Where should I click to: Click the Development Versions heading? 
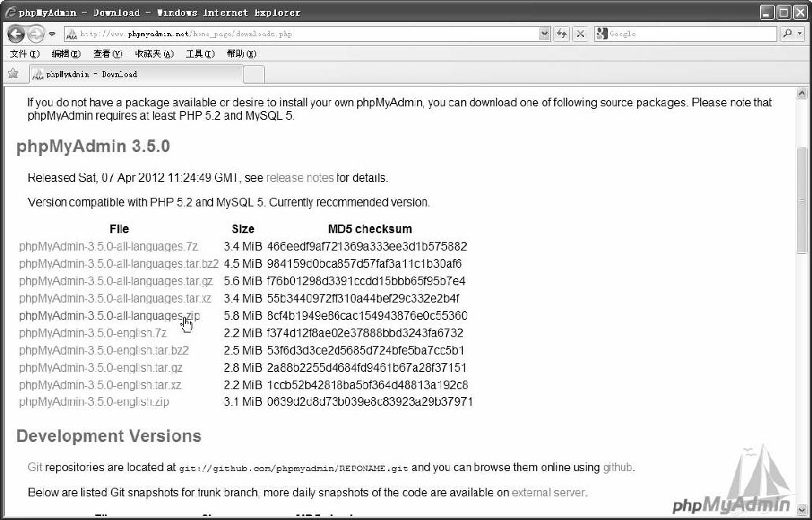[109, 436]
